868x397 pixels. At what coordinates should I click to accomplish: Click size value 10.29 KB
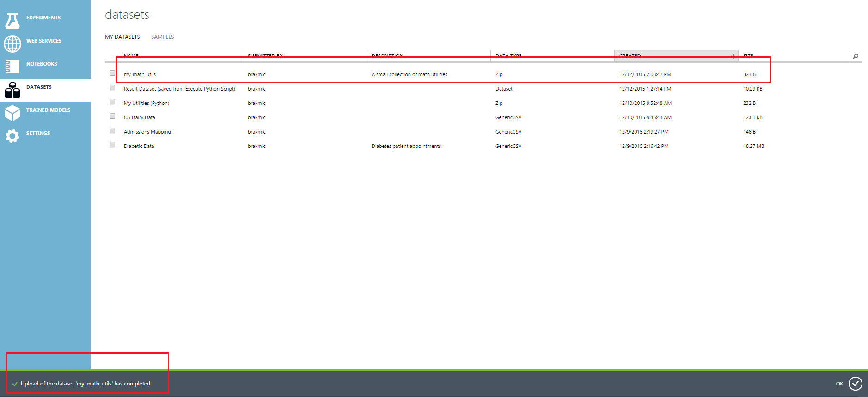click(x=753, y=89)
